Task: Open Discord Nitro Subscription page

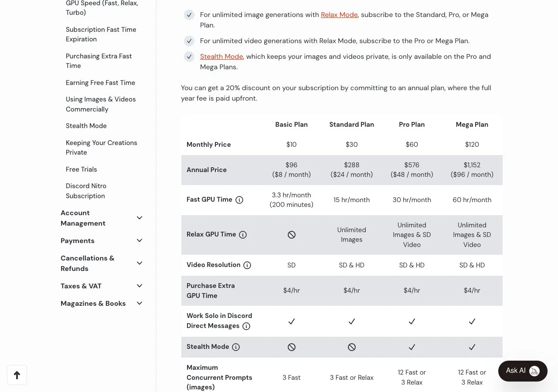Action: tap(86, 191)
